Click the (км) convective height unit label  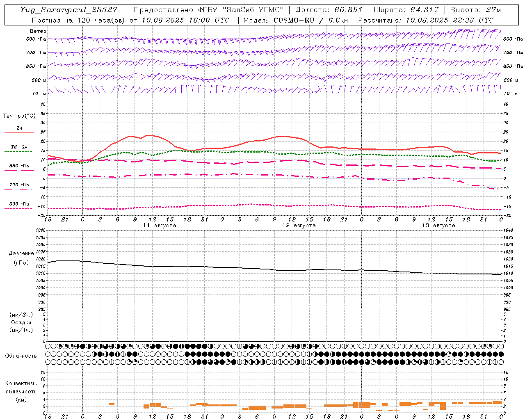21,399
